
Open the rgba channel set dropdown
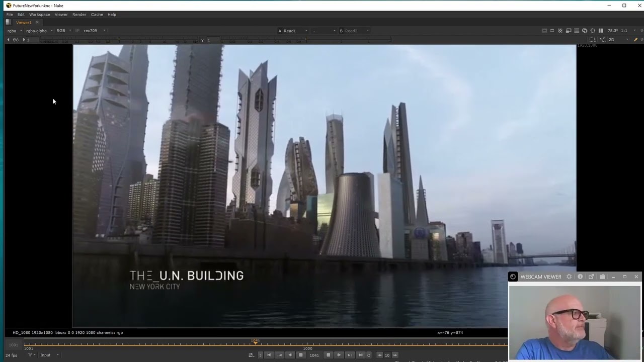pyautogui.click(x=15, y=31)
